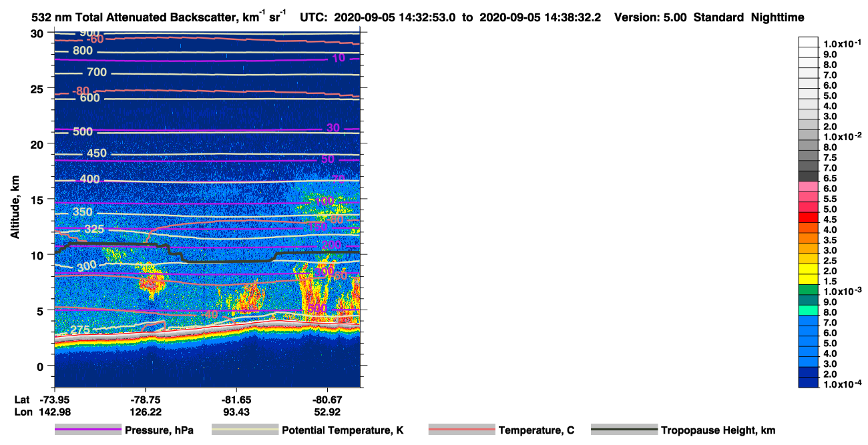This screenshot has width=868, height=445.
Task: Click the 700 potential temperature contour label
Action: click(x=97, y=72)
